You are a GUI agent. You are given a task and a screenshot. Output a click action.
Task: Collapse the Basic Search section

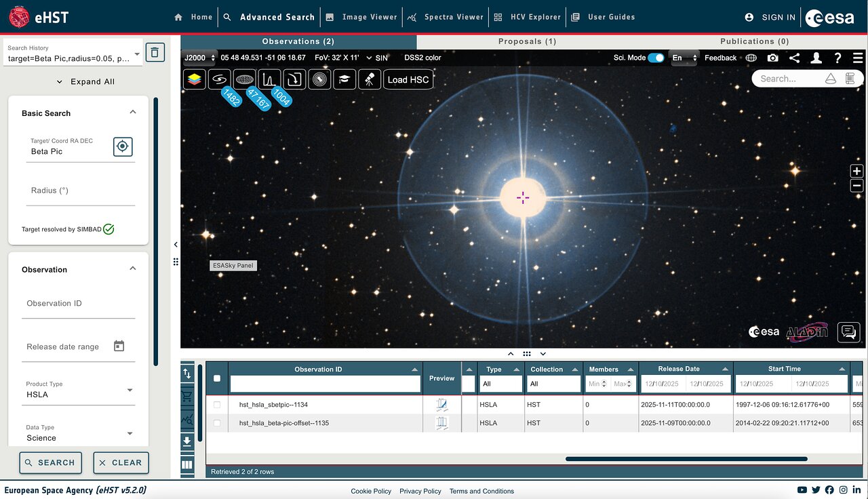click(x=133, y=113)
